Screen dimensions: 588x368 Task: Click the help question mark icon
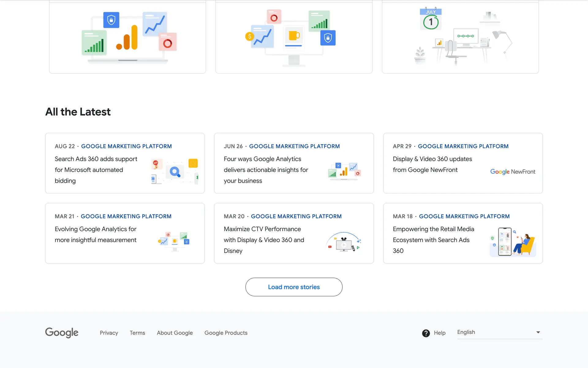(x=426, y=333)
